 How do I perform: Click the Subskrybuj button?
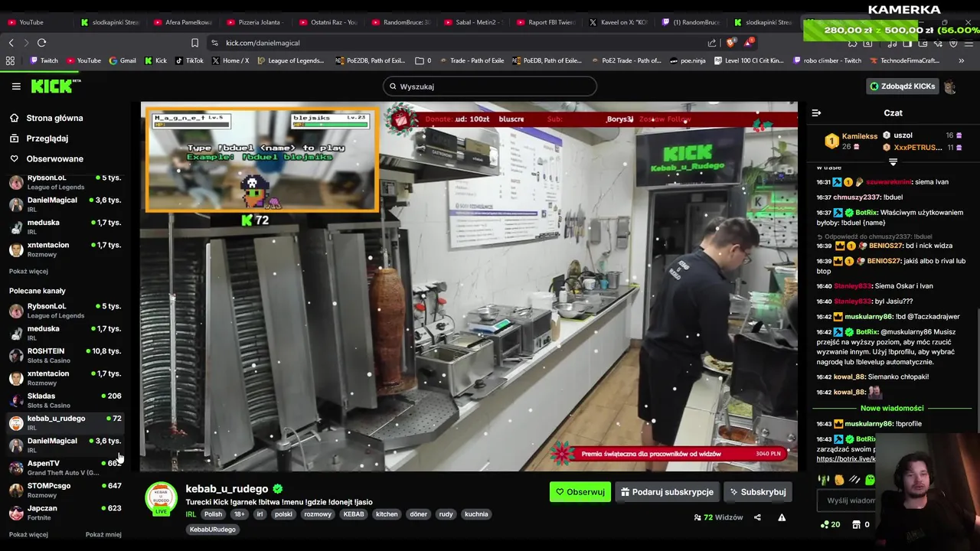(x=758, y=492)
